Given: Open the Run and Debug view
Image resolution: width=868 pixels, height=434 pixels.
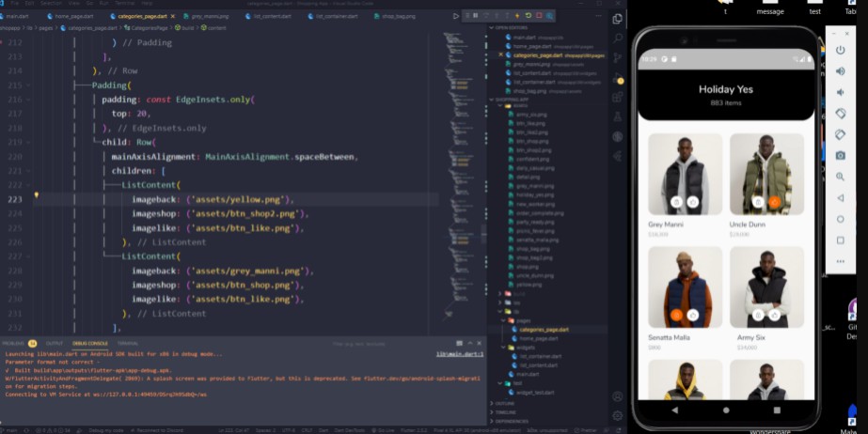Looking at the screenshot, I should pyautogui.click(x=618, y=78).
